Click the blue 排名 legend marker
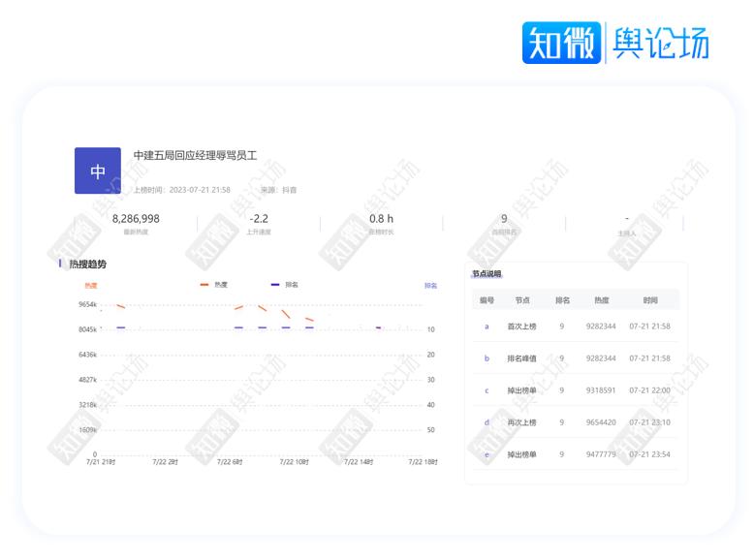Image resolution: width=754 pixels, height=560 pixels. (x=275, y=285)
